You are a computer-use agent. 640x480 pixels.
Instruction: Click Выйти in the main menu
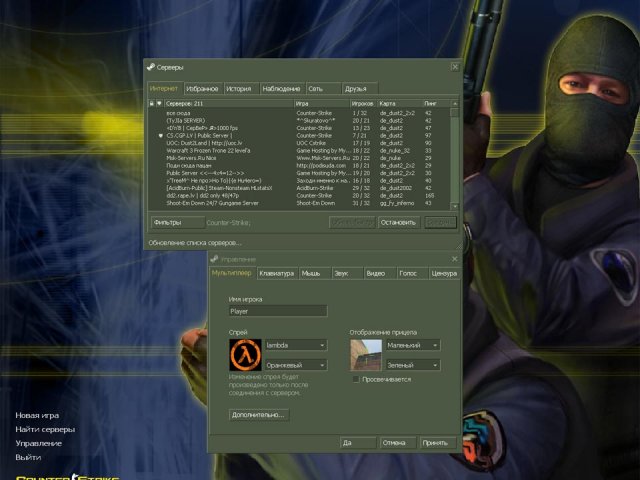click(x=28, y=457)
